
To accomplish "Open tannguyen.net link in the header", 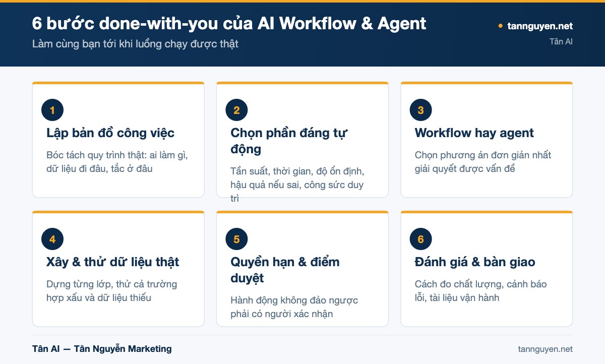I will [540, 26].
